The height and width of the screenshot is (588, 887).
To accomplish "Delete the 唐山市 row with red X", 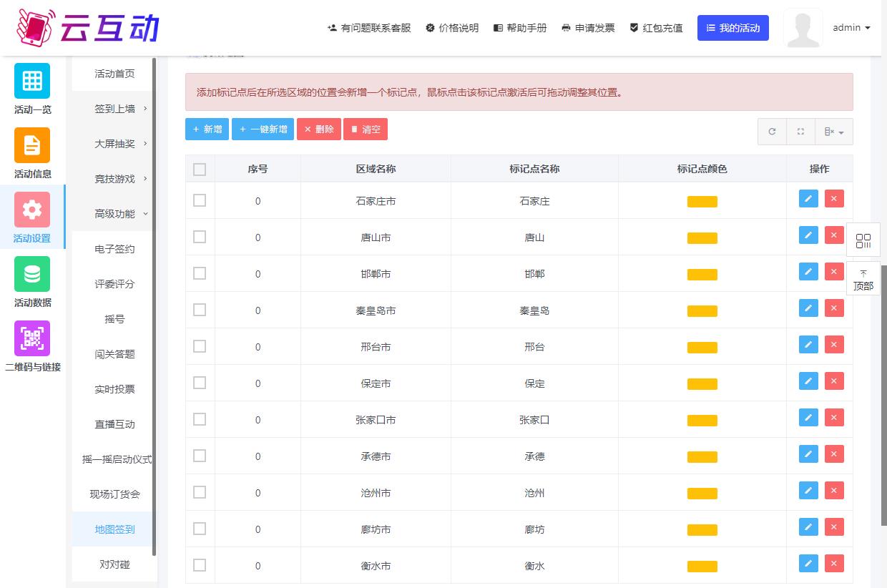I will point(834,235).
